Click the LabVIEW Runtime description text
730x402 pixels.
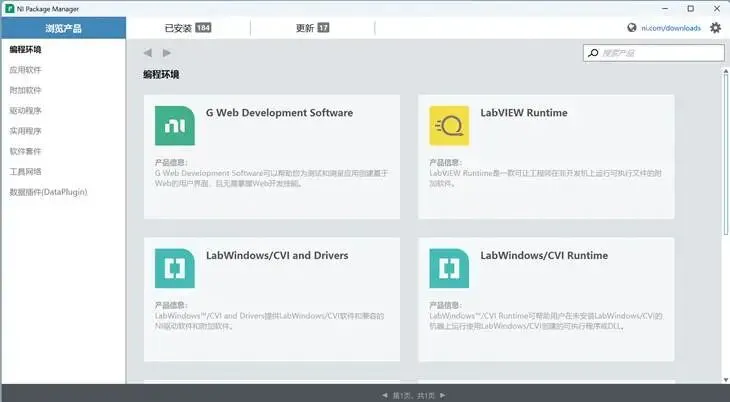click(545, 178)
